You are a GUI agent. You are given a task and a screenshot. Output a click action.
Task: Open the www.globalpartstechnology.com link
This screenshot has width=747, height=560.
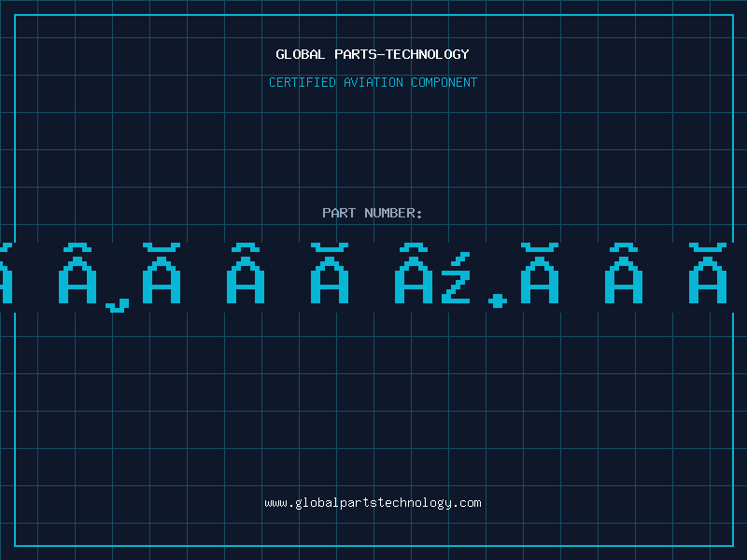click(x=373, y=503)
